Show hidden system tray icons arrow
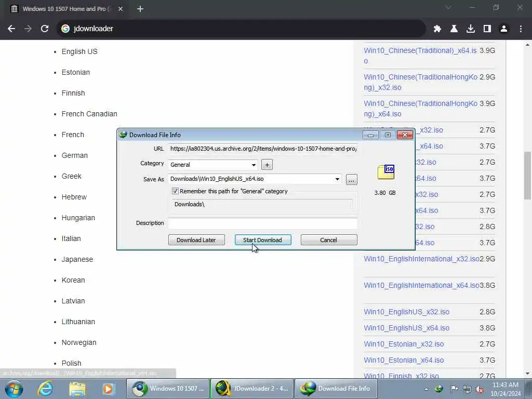This screenshot has height=399, width=532. coord(426,389)
